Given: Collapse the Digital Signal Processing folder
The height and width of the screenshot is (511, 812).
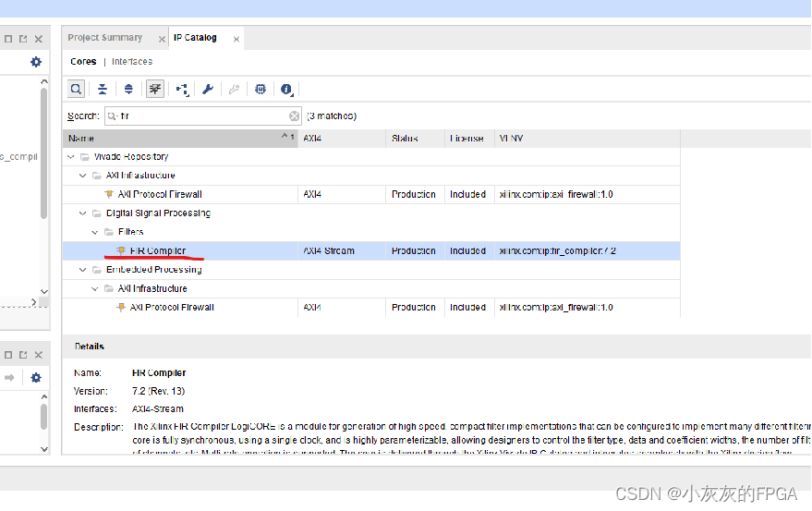Looking at the screenshot, I should (83, 213).
